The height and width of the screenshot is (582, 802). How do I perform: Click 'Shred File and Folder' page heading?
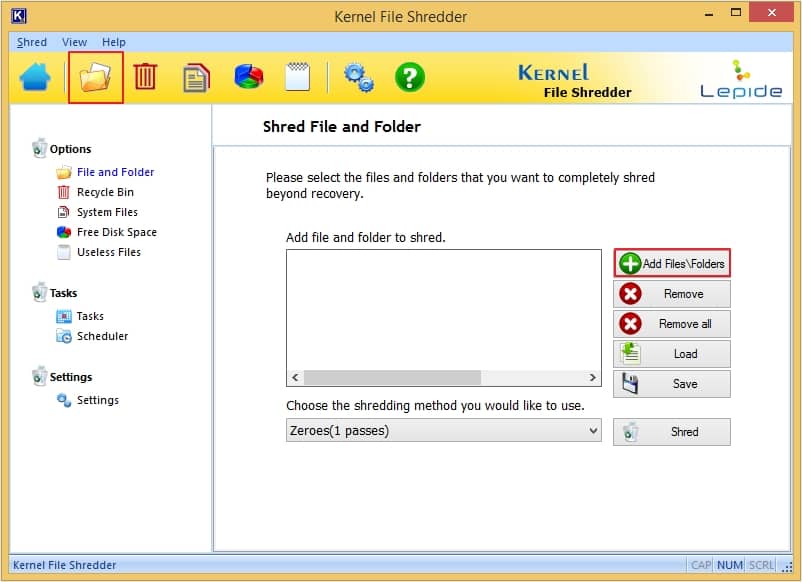pyautogui.click(x=342, y=126)
